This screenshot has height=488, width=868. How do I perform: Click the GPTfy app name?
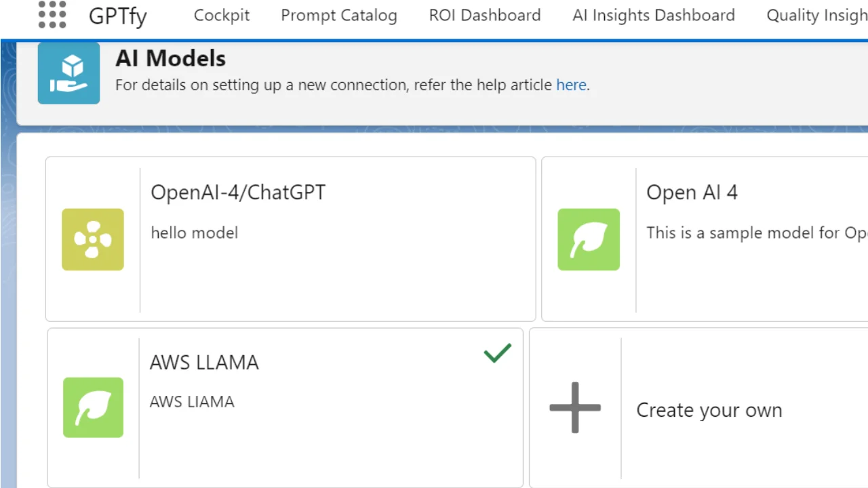[117, 15]
